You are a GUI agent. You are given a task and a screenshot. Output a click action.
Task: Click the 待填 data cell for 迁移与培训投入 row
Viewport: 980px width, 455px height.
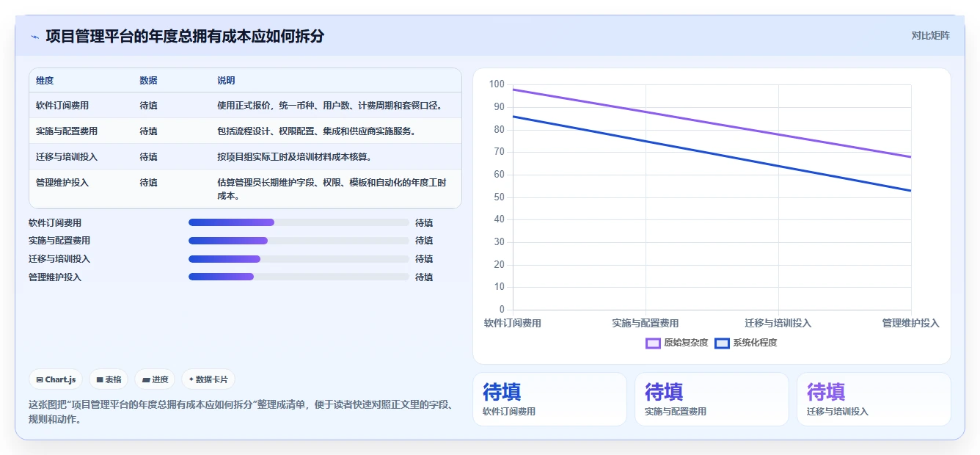point(148,157)
